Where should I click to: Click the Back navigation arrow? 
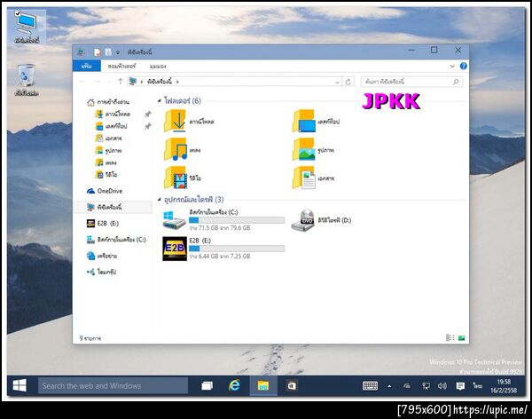tap(82, 82)
